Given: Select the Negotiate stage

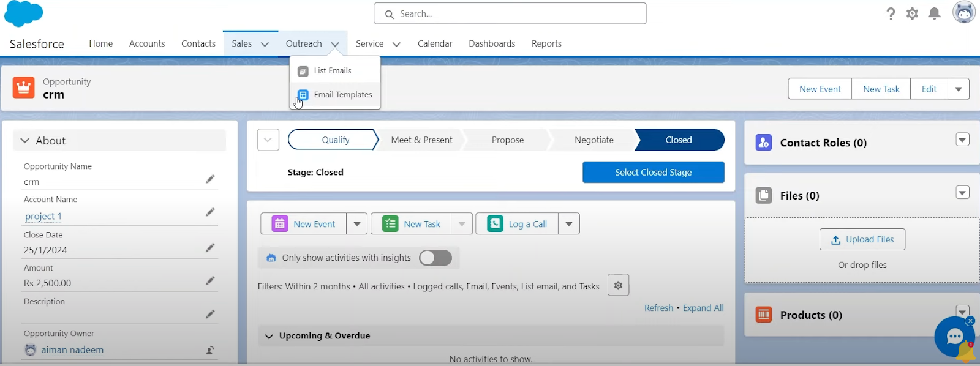Looking at the screenshot, I should pyautogui.click(x=594, y=140).
